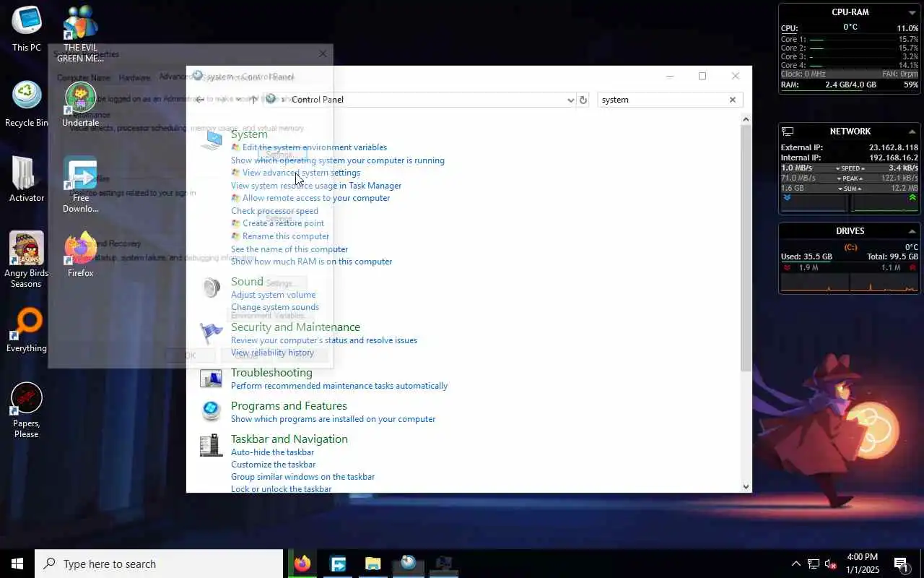Open Free Download Manager from taskbar

338,564
